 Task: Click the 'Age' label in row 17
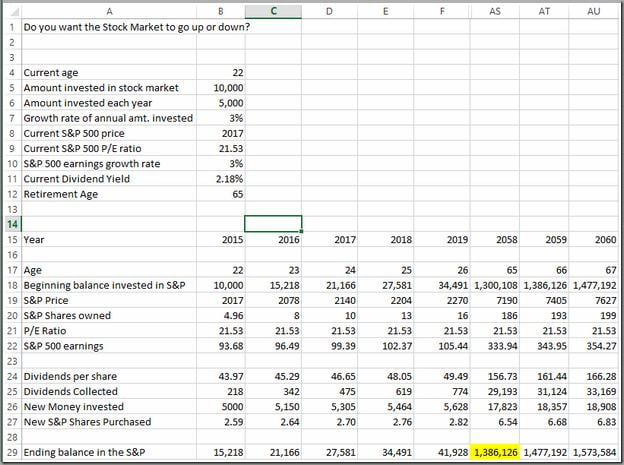click(32, 270)
